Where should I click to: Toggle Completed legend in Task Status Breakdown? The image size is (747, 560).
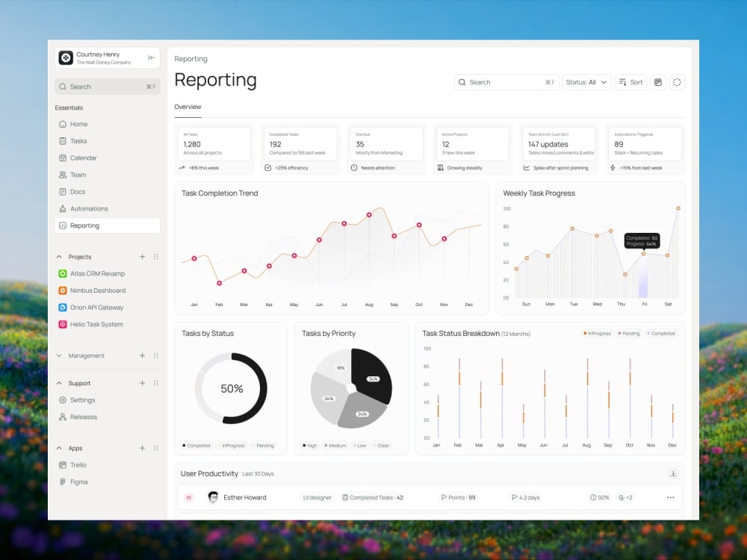pos(661,333)
